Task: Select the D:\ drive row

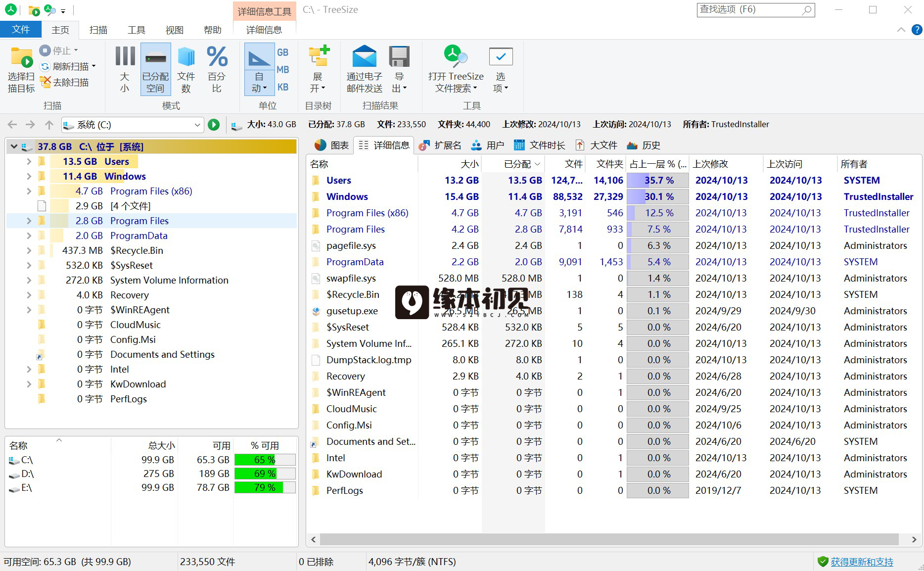Action: pos(152,474)
